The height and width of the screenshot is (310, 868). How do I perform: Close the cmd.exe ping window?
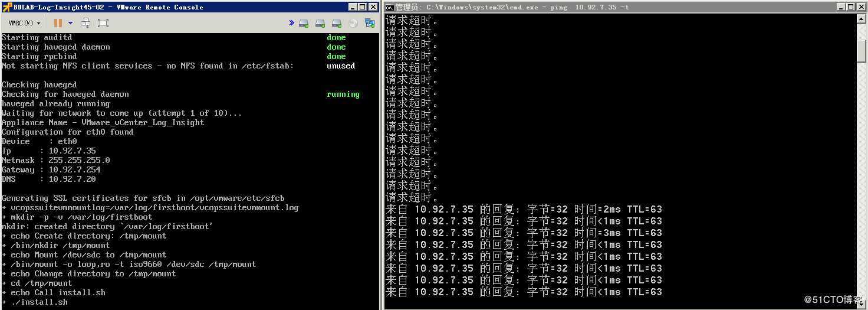pyautogui.click(x=860, y=7)
